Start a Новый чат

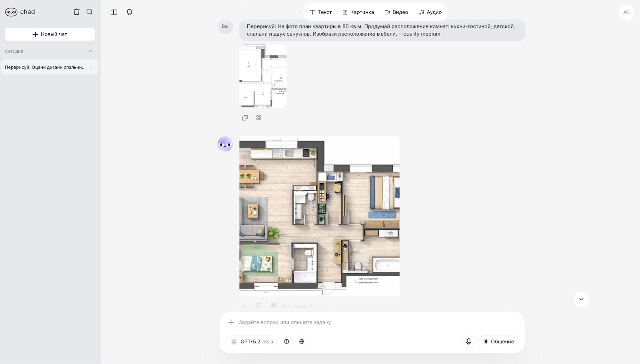click(x=50, y=34)
